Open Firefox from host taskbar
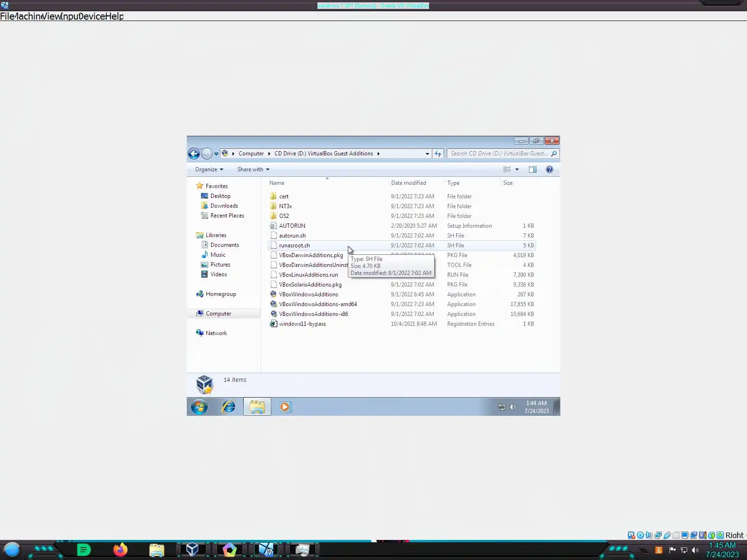The height and width of the screenshot is (560, 747). [120, 550]
